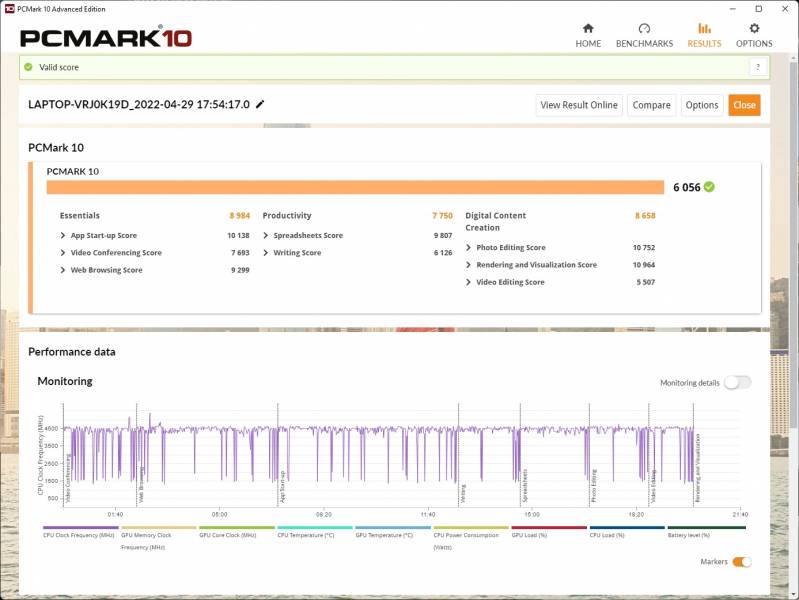The image size is (799, 600).
Task: Click the green check beside score 6 056
Action: click(709, 187)
